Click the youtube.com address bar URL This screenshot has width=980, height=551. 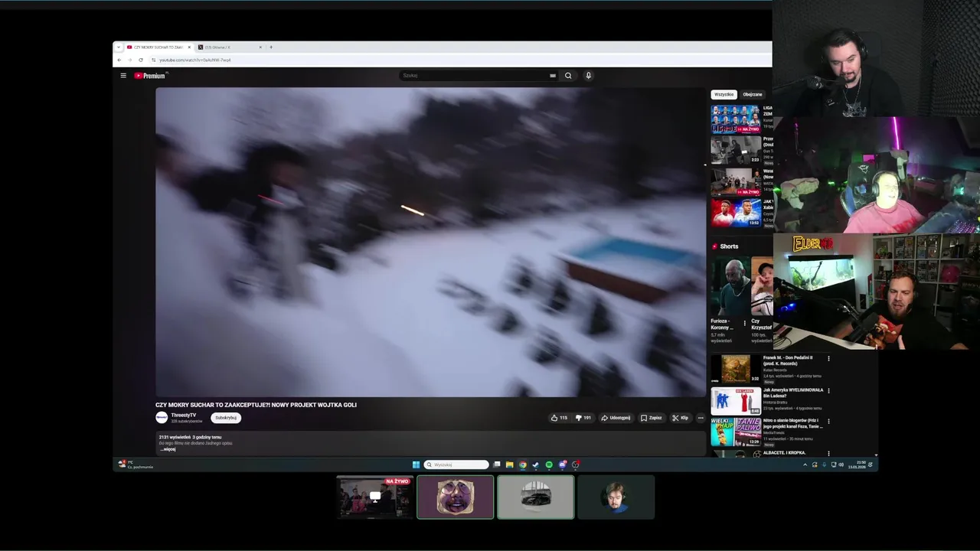(x=195, y=60)
